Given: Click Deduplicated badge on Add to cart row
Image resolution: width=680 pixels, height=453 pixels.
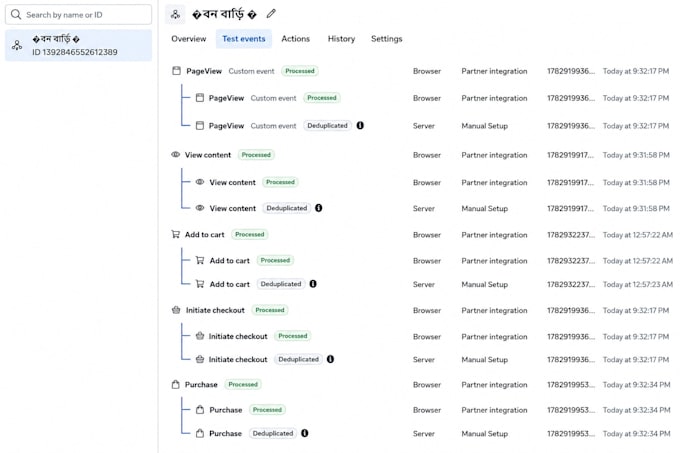Looking at the screenshot, I should [281, 284].
